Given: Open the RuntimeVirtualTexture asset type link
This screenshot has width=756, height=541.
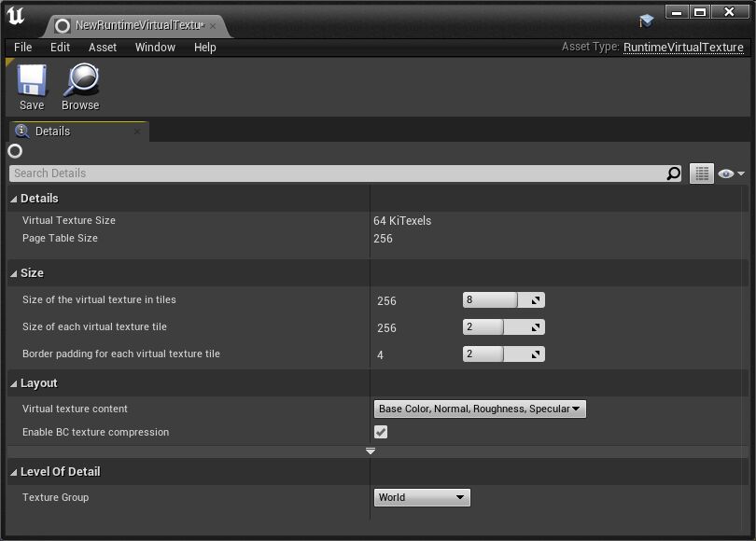Looking at the screenshot, I should (683, 48).
